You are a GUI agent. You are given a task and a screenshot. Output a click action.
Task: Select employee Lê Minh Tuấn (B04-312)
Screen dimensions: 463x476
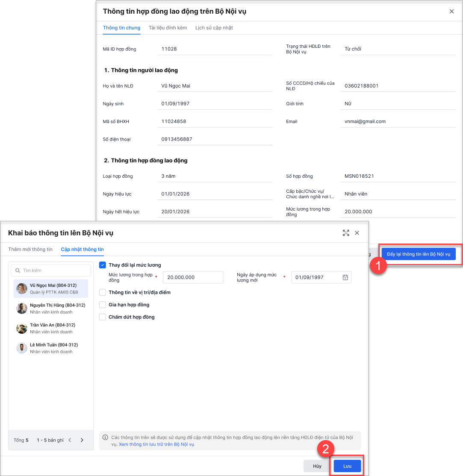51,348
